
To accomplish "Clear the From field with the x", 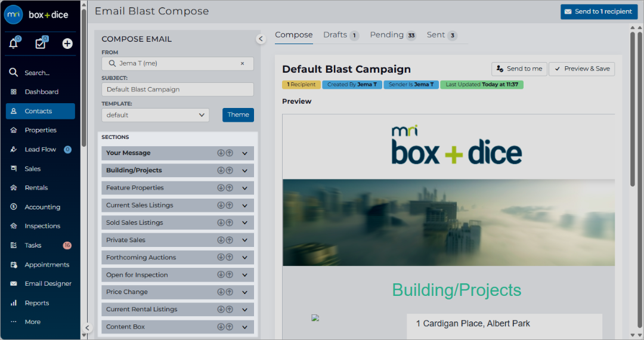I will tap(242, 63).
